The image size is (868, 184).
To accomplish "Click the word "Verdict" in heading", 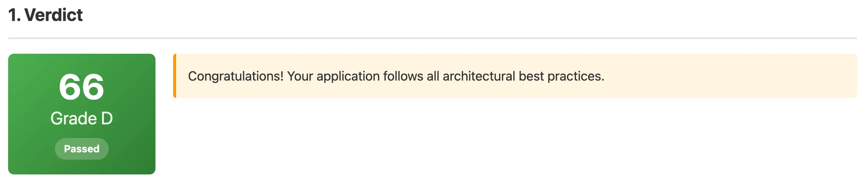I will point(53,15).
